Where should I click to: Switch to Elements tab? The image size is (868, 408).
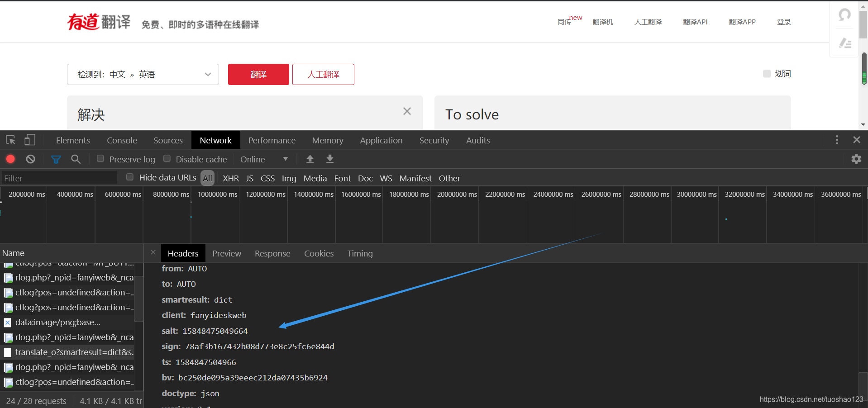tap(73, 140)
